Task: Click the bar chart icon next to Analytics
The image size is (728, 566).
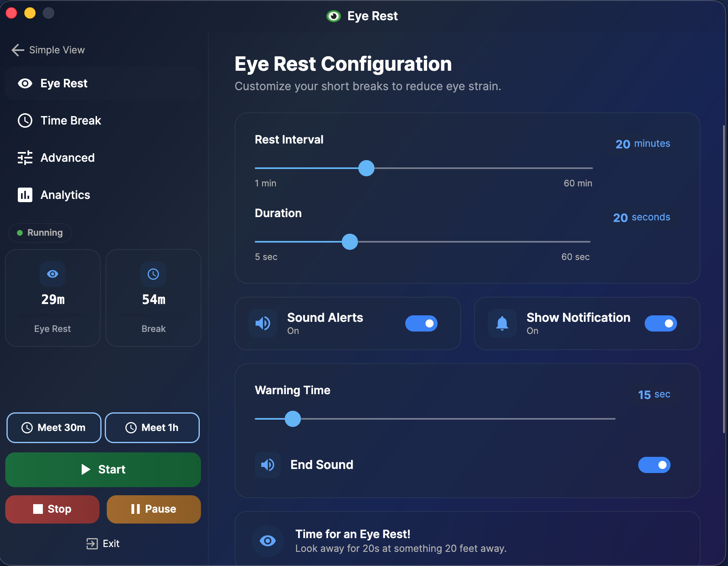Action: (x=25, y=195)
